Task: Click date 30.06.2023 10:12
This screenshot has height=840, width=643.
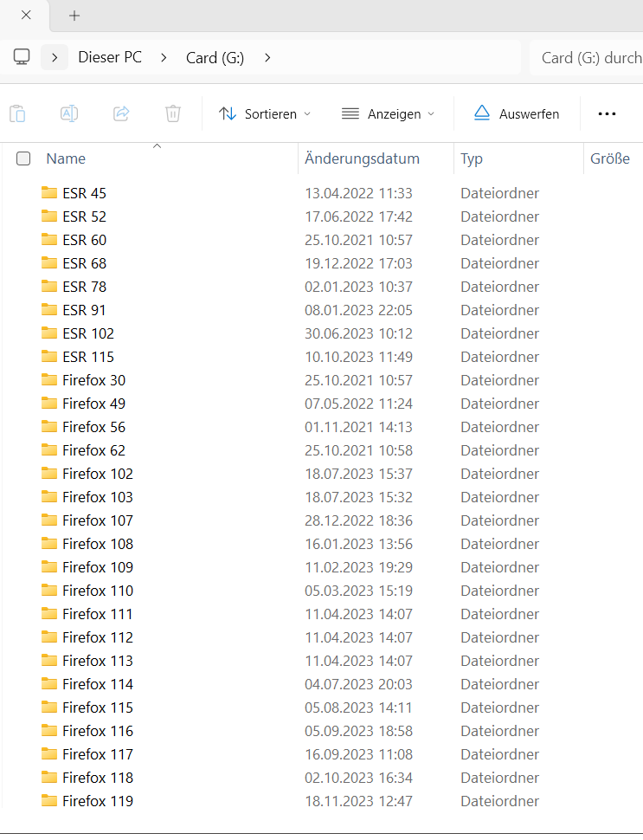Action: click(x=358, y=333)
